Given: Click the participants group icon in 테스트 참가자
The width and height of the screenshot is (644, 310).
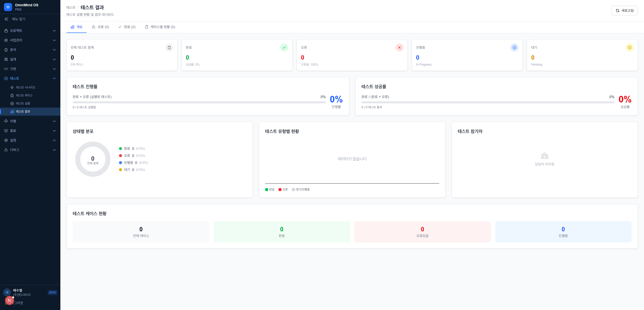Looking at the screenshot, I should pyautogui.click(x=544, y=156).
